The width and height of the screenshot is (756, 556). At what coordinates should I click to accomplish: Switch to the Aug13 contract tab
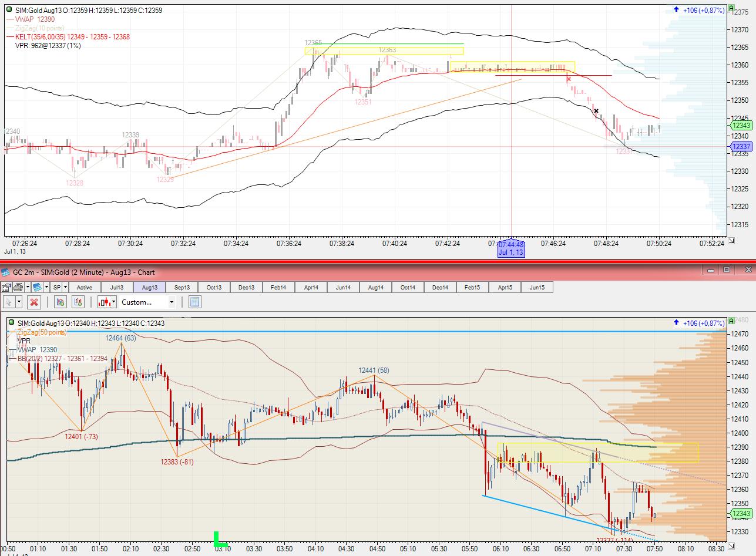[x=149, y=287]
